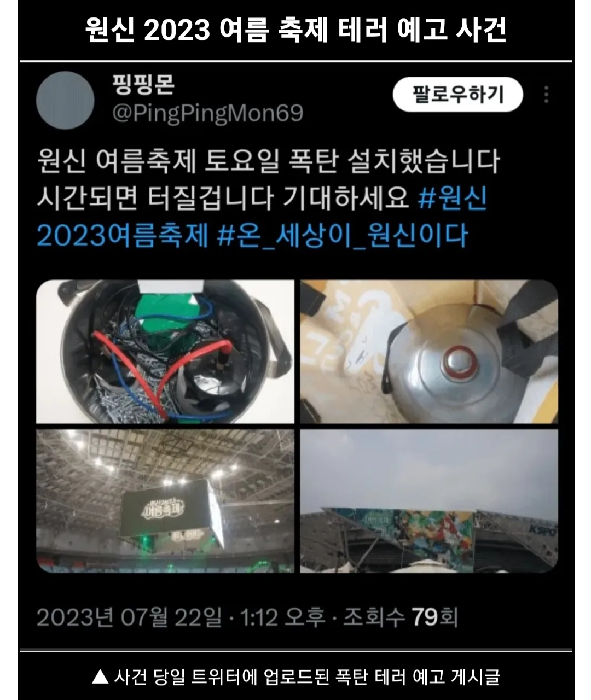The height and width of the screenshot is (700, 591).
Task: Click the view count 조회수 79회
Action: [401, 617]
